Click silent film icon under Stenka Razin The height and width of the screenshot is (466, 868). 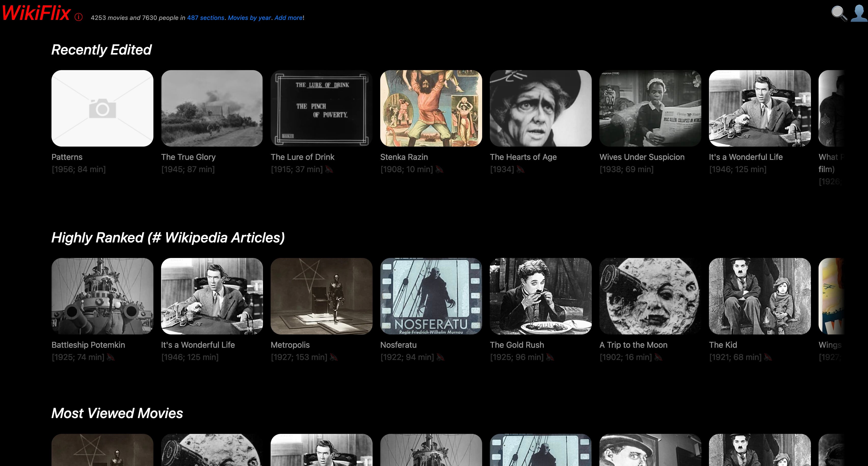(x=439, y=170)
